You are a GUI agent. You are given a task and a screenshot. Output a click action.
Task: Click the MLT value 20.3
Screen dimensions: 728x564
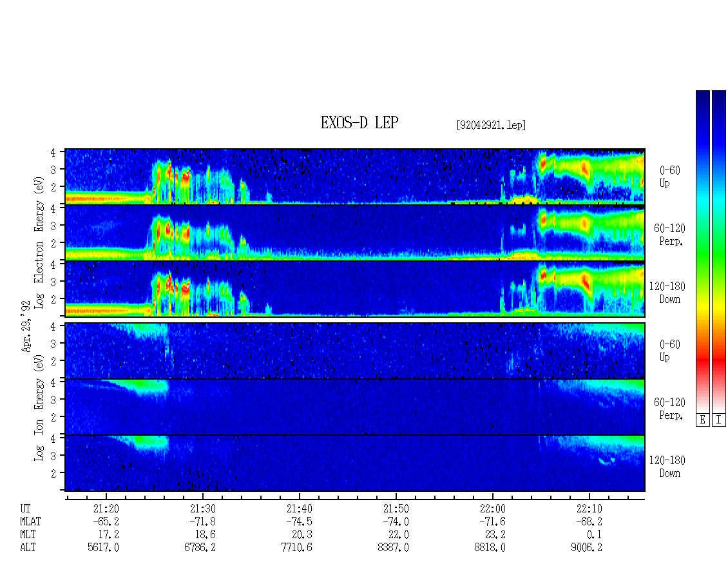point(302,535)
